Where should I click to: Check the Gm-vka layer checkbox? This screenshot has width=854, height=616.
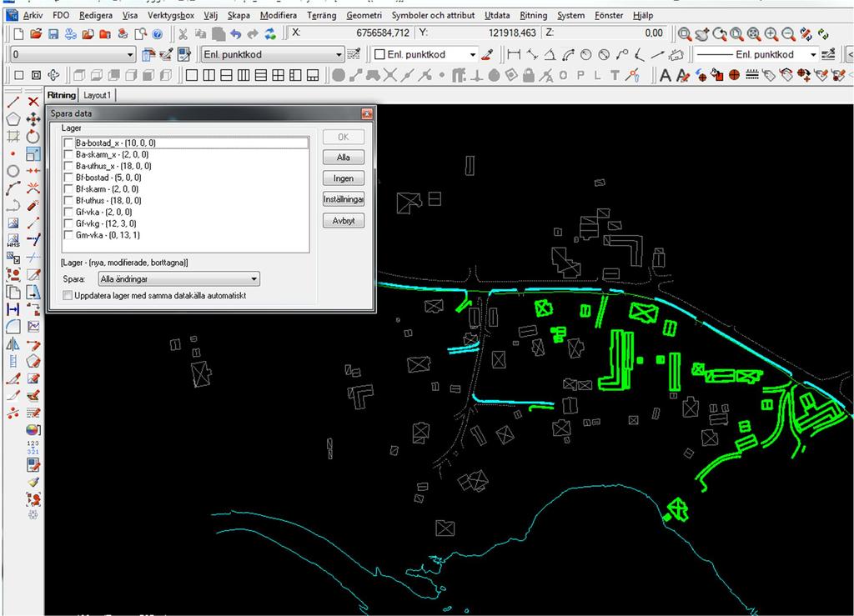[x=68, y=235]
